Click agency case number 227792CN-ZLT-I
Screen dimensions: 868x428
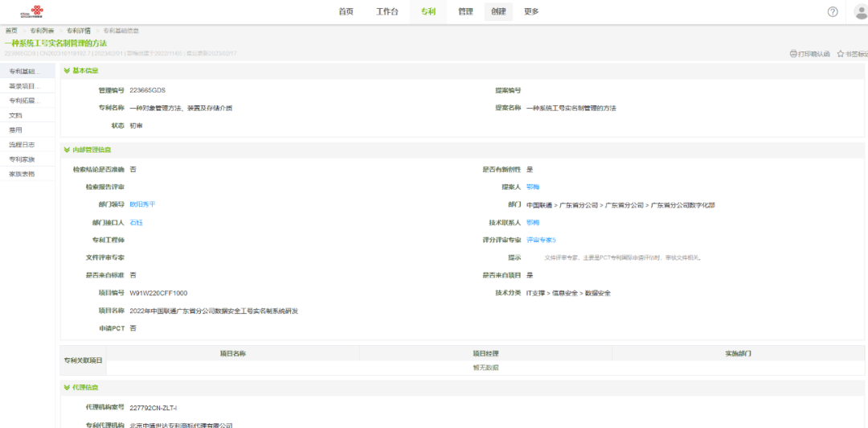[x=154, y=408]
